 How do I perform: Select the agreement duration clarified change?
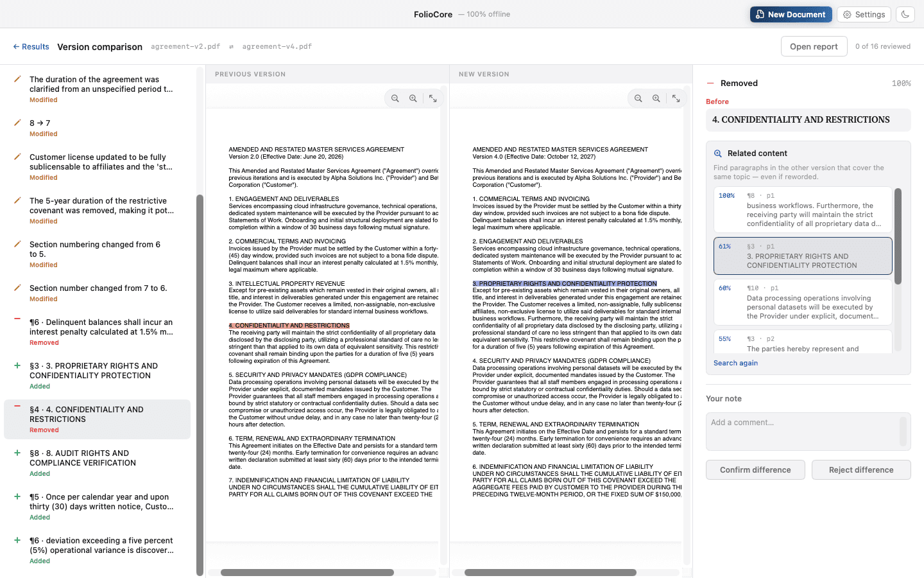coord(98,89)
